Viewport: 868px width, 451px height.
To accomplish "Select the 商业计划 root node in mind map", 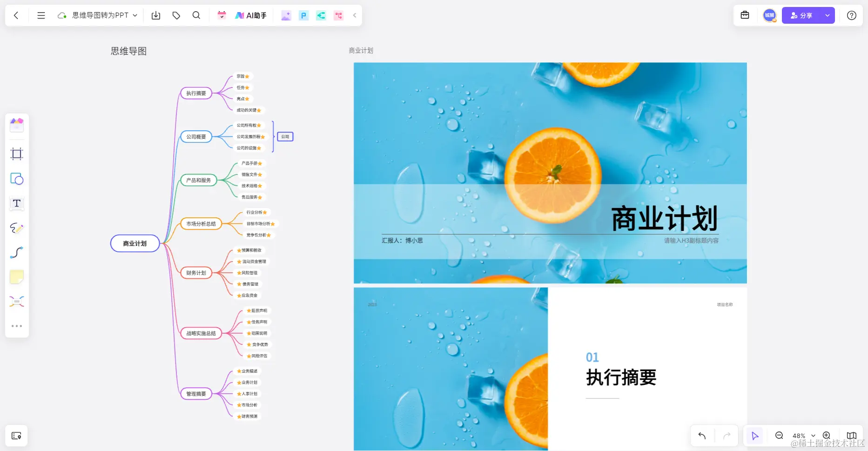I will pos(135,243).
